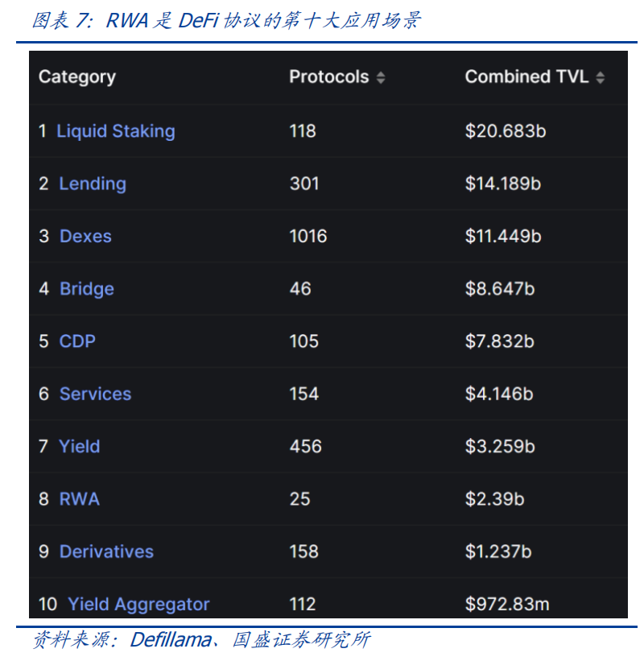
Task: Open the Derivatives category link
Action: click(x=106, y=552)
